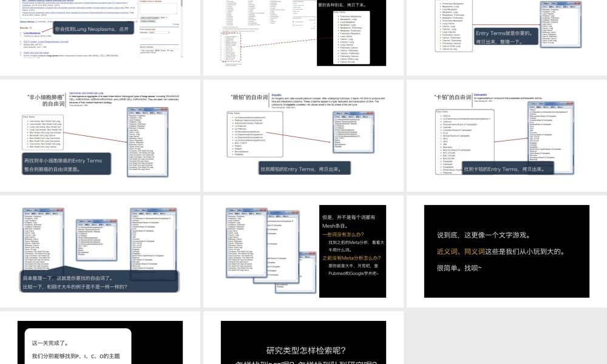Open the Lung Neoplasms search result link

point(32,33)
